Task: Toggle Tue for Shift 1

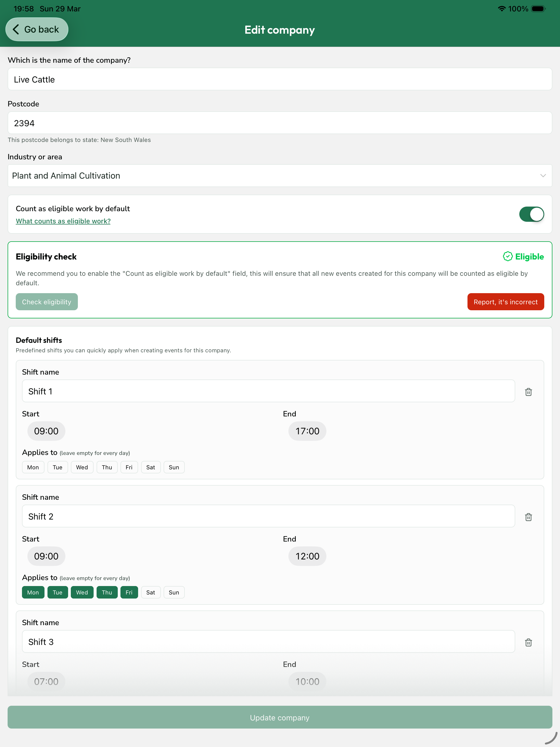Action: [58, 467]
